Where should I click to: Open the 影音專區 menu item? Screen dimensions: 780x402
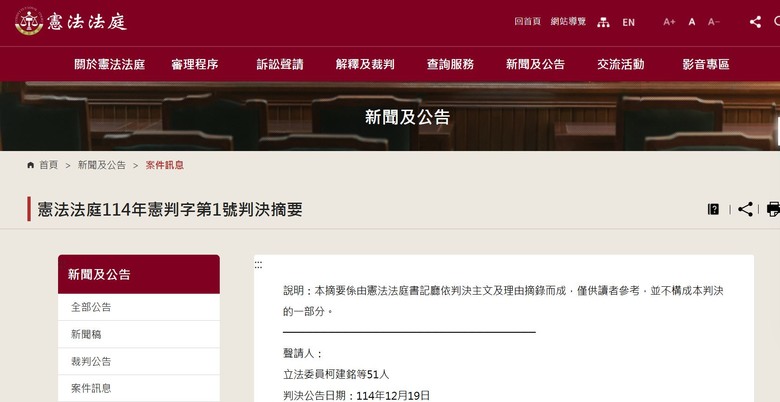point(706,64)
